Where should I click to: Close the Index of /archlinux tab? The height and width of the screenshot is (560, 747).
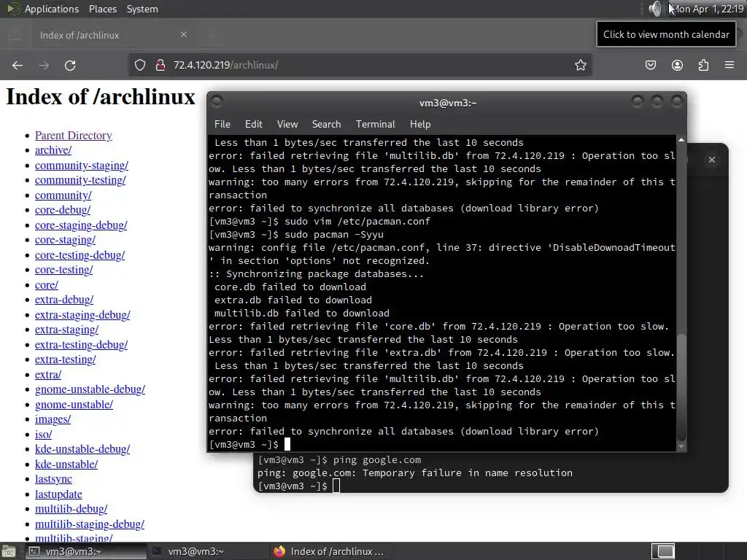click(183, 34)
